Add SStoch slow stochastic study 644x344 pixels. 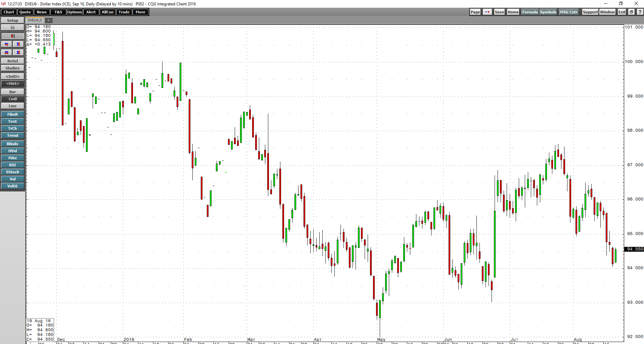point(12,172)
